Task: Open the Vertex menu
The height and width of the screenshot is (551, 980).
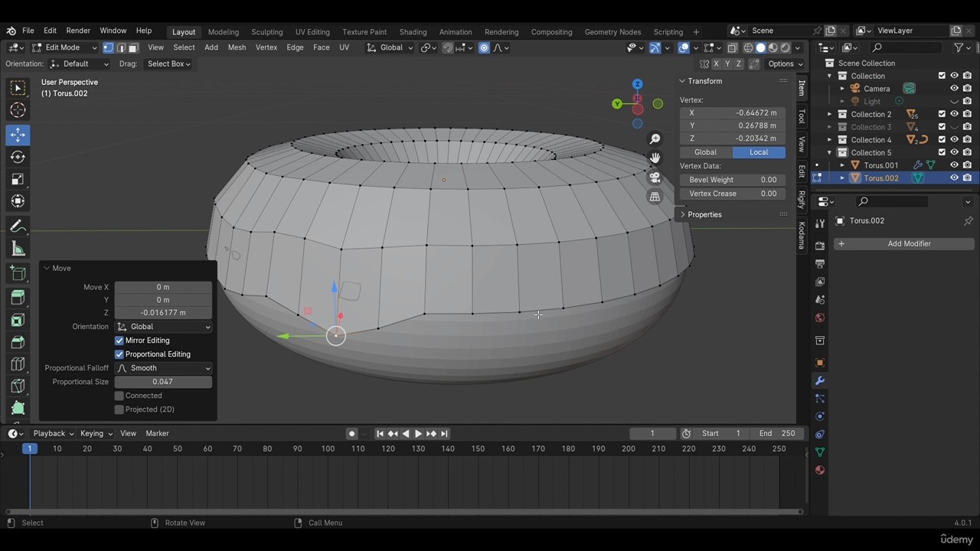Action: point(266,47)
